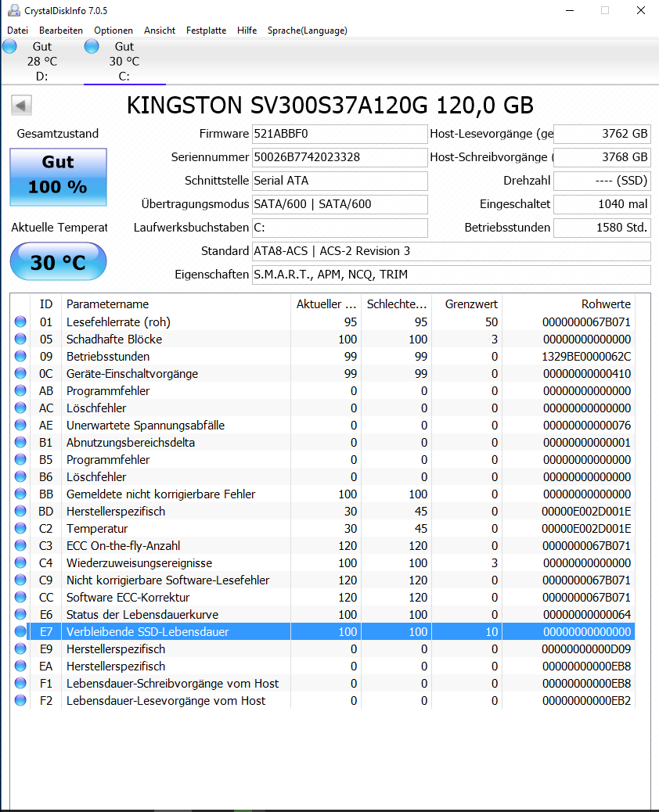The height and width of the screenshot is (812, 659).
Task: Click the Standard field ATA8-ACS
Action: pos(452,251)
